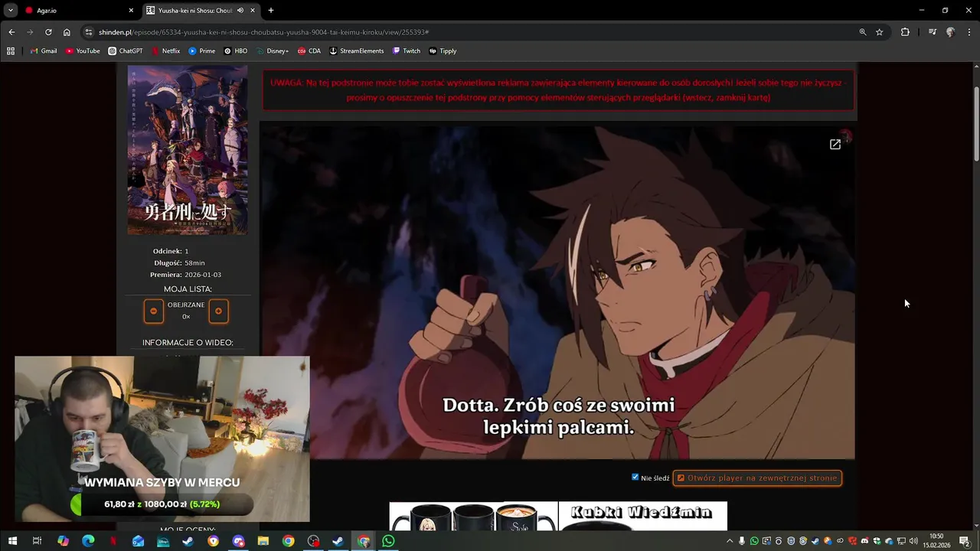Viewport: 980px width, 551px height.
Task: Bookmark this page with the star icon
Action: pos(880,32)
